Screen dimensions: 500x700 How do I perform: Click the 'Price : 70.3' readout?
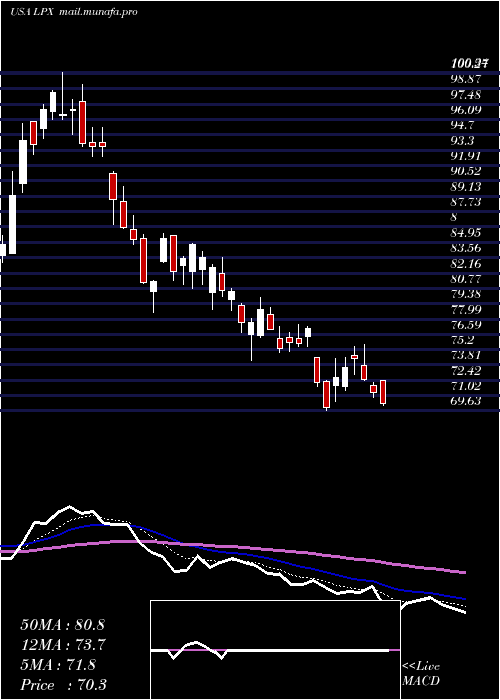pos(63,685)
